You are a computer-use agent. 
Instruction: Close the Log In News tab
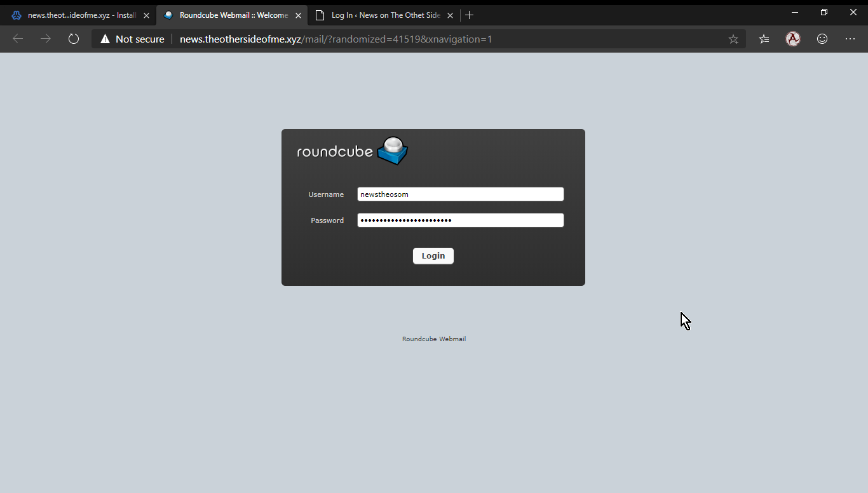[450, 15]
